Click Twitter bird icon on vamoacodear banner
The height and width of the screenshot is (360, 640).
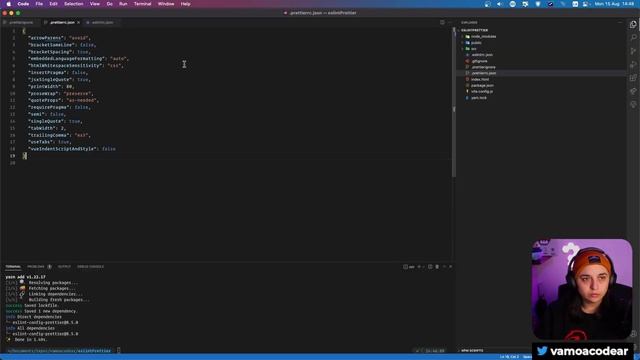[x=542, y=351]
